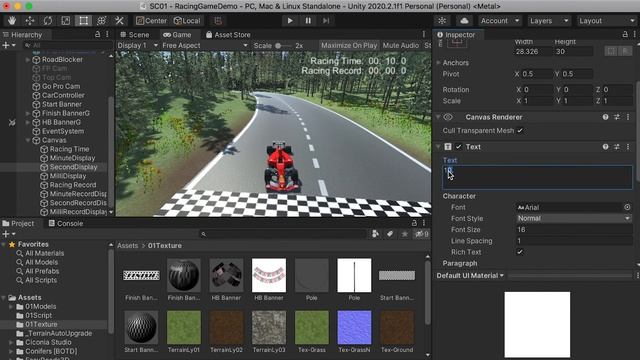Click the Play button
Image resolution: width=640 pixels, height=360 pixels.
290,21
